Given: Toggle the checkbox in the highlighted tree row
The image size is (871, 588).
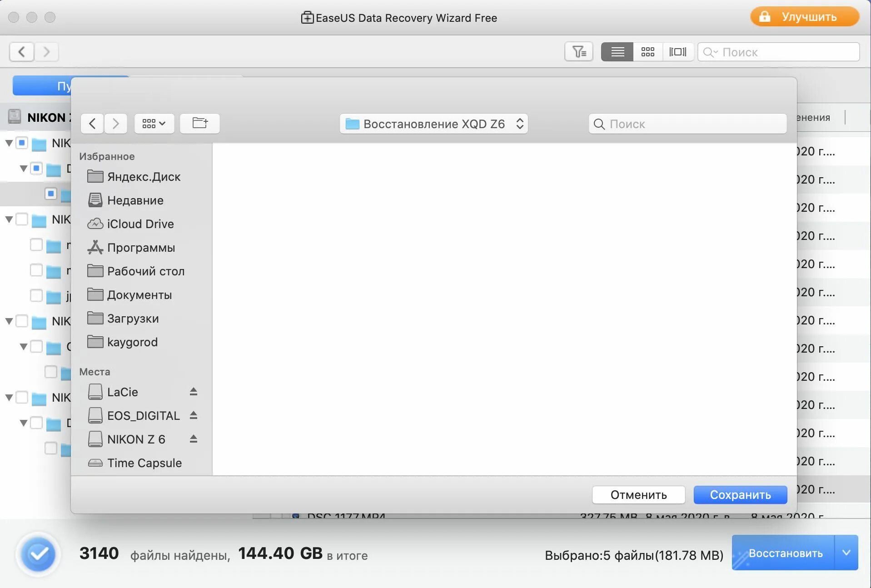Looking at the screenshot, I should 51,194.
